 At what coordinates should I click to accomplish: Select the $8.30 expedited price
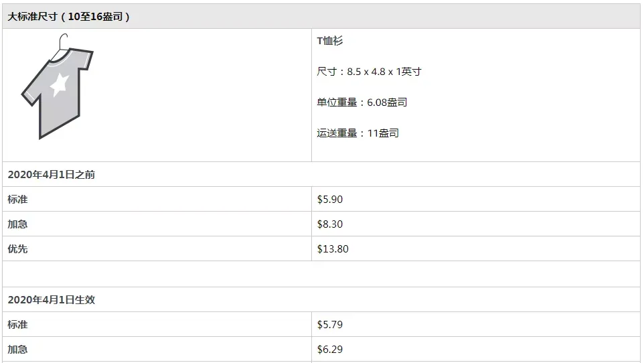[x=330, y=224]
